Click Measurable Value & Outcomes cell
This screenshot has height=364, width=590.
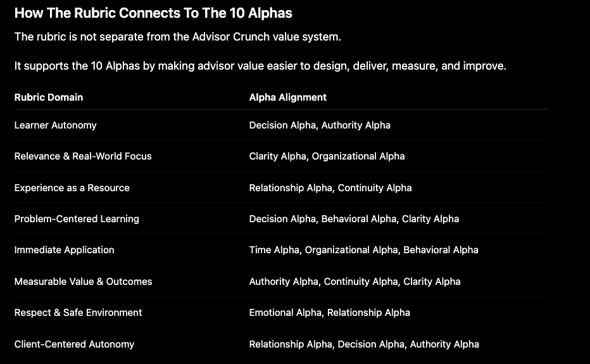[83, 282]
